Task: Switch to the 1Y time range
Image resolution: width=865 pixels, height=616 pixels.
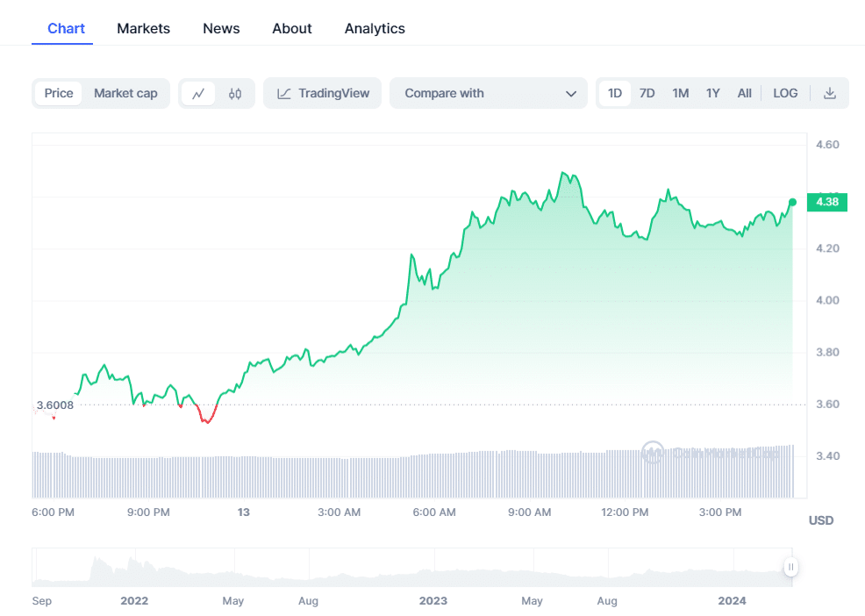Action: [x=712, y=93]
